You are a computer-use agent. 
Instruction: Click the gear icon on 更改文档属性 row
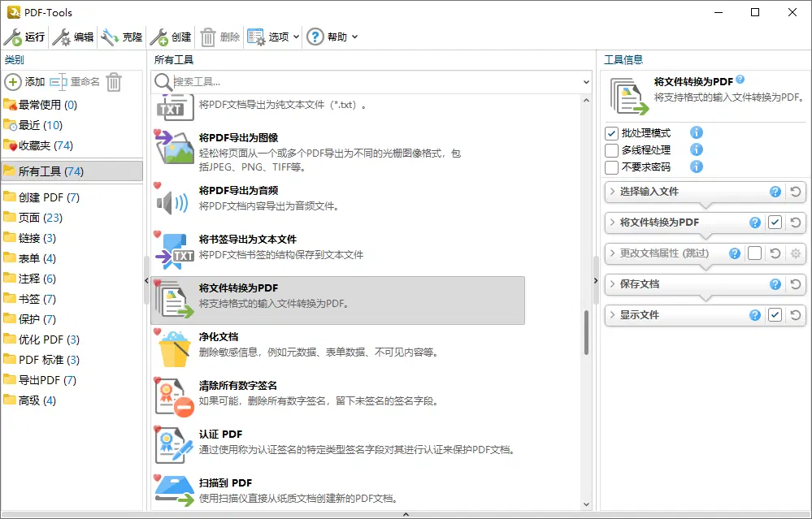coord(795,253)
